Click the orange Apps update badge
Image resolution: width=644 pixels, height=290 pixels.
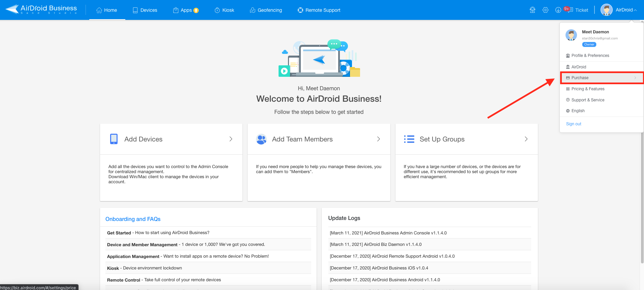pos(196,10)
